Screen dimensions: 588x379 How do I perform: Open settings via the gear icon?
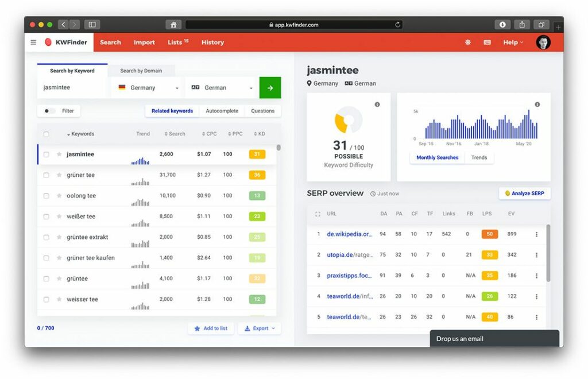click(x=467, y=42)
